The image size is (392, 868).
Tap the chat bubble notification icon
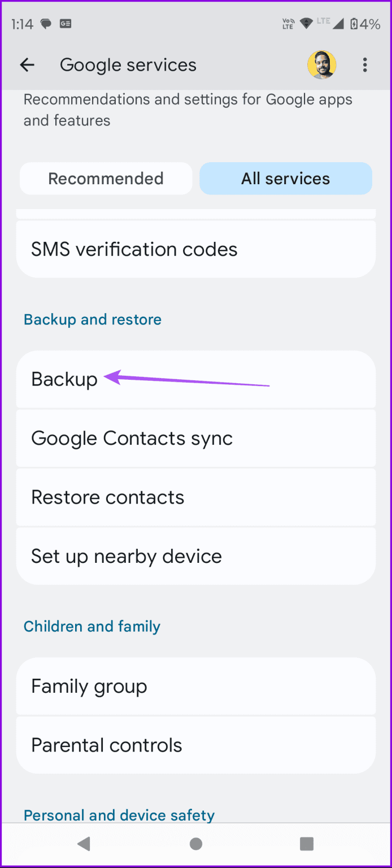(45, 24)
